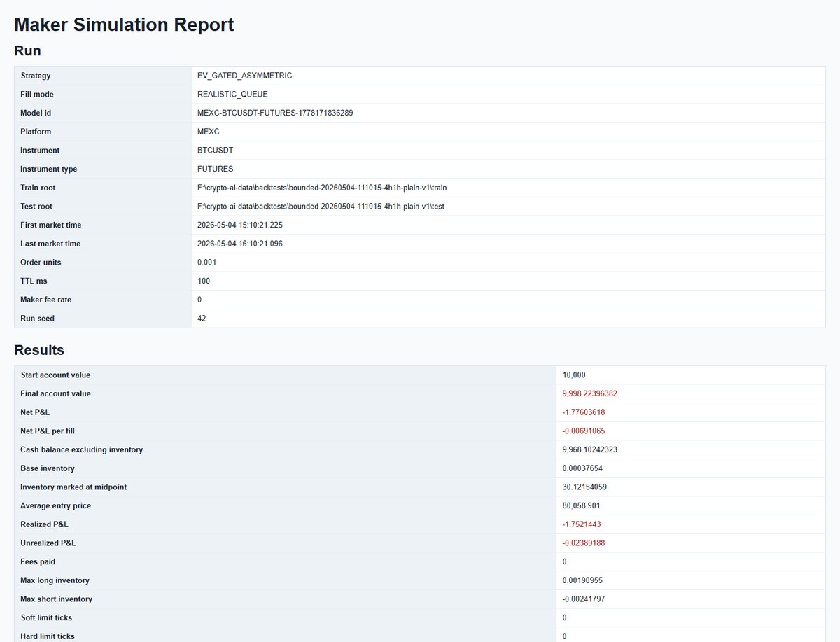Select the MEXC platform value
Image resolution: width=840 pixels, height=642 pixels.
209,132
